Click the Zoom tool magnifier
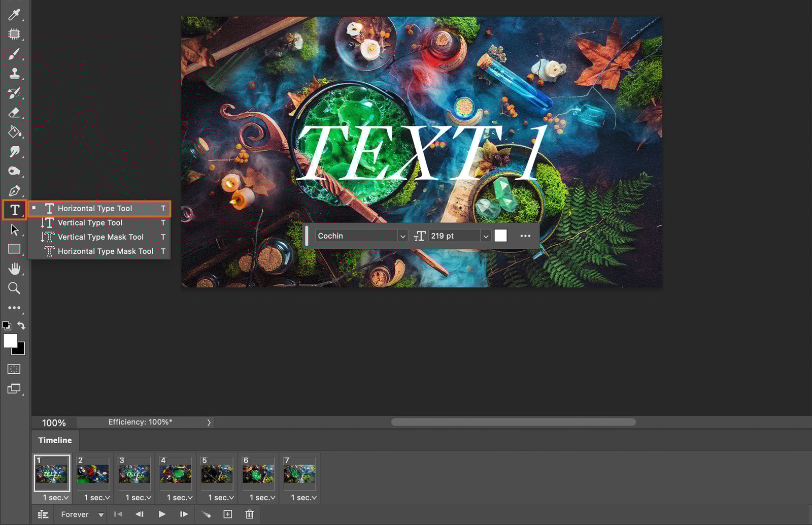Viewport: 812px width, 525px height. tap(14, 288)
